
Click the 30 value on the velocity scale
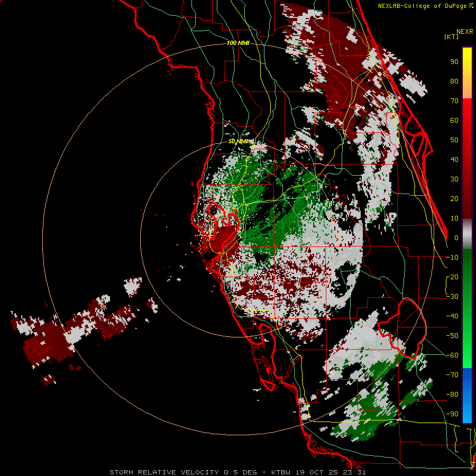(454, 179)
